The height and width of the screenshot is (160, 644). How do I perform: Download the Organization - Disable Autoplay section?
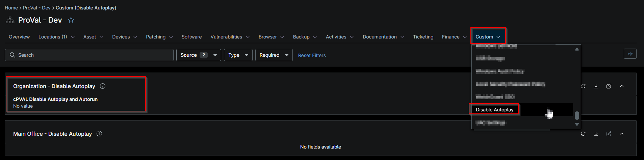pos(596,86)
